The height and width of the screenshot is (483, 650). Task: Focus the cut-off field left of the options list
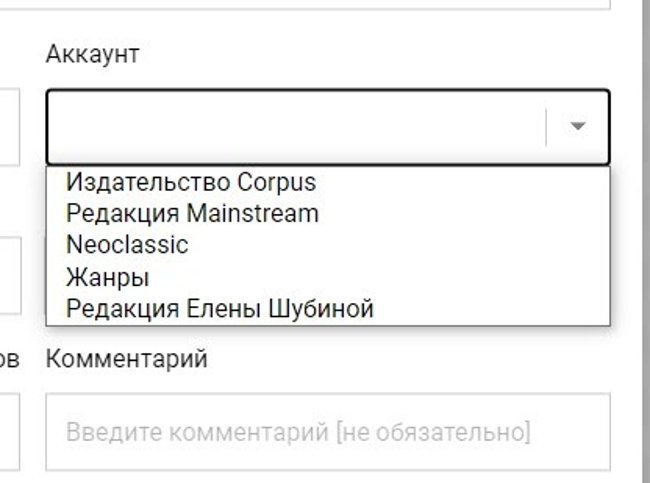[10, 275]
